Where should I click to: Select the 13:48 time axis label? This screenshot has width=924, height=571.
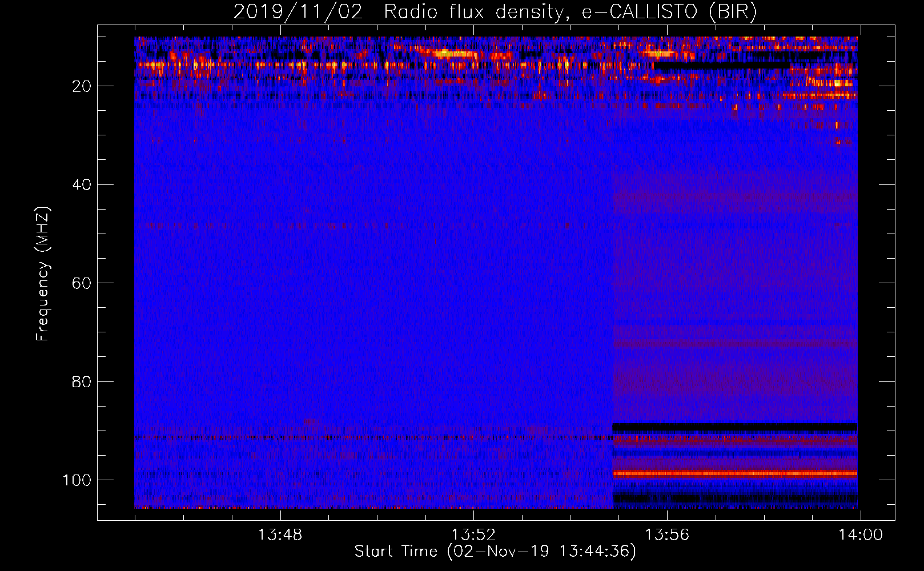[x=280, y=535]
